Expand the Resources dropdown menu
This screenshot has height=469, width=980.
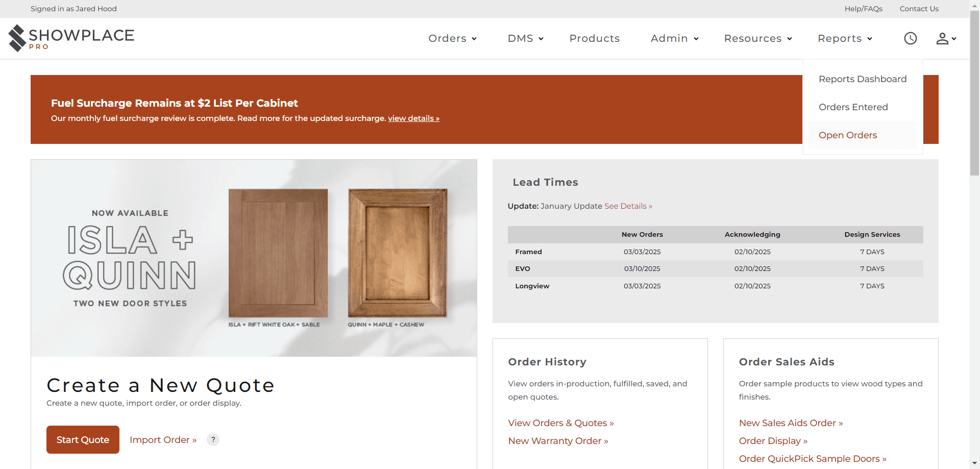758,38
